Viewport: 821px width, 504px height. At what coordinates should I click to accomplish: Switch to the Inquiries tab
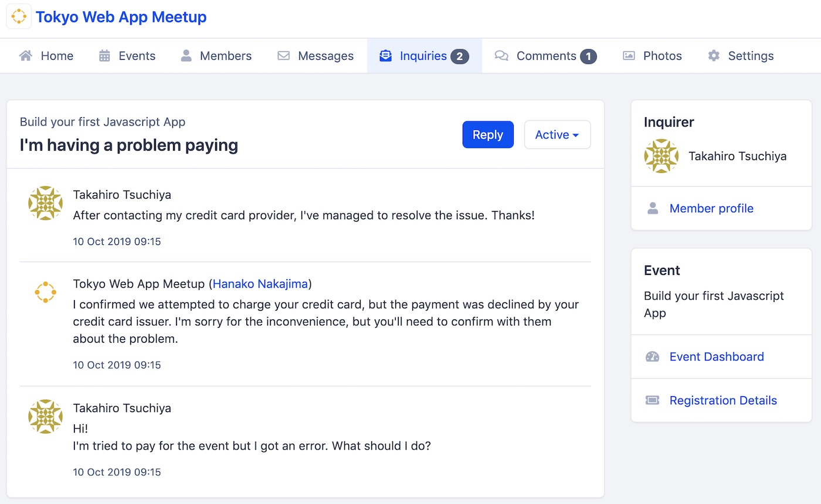click(423, 56)
